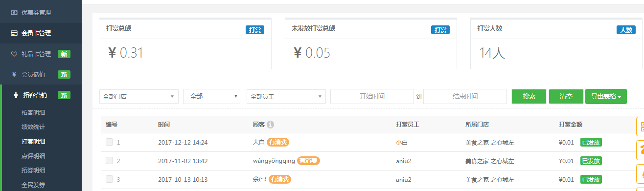This screenshot has width=644, height=191.
Task: Open the 全部门店 store dropdown
Action: tap(139, 96)
